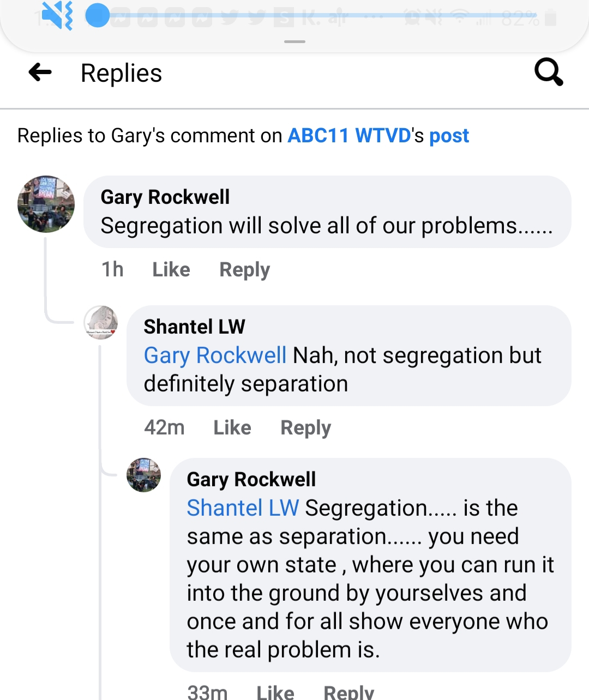The width and height of the screenshot is (589, 700).
Task: Reply to Gary's 'Segregation will solve' comment
Action: point(244,269)
